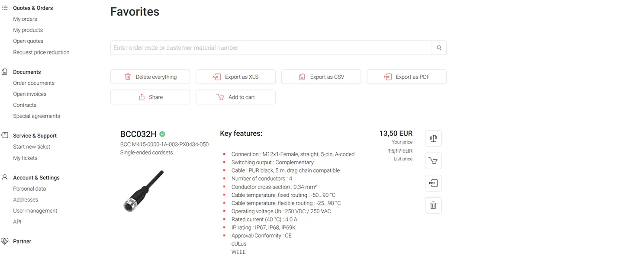
Task: Click the green availability checkmark badge
Action: (x=162, y=134)
